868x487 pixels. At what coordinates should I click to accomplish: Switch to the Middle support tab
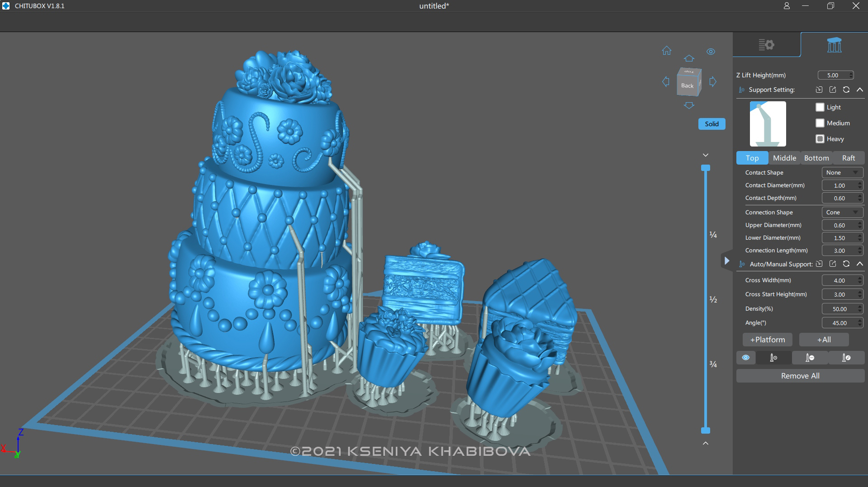784,158
